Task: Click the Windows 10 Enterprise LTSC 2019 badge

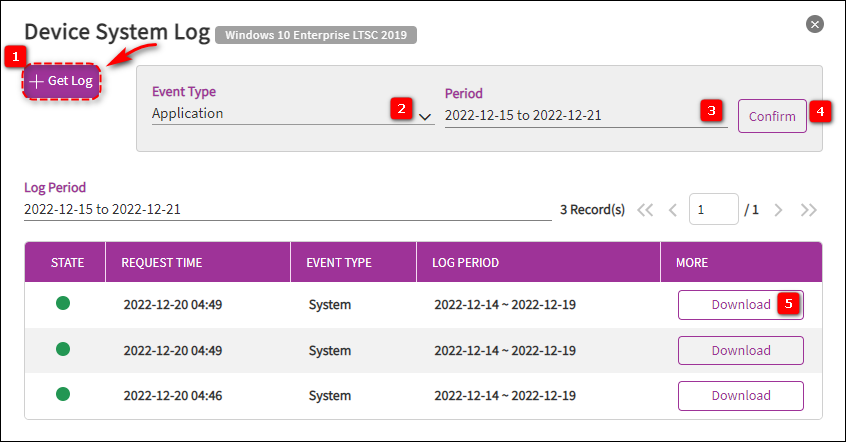Action: pos(316,35)
